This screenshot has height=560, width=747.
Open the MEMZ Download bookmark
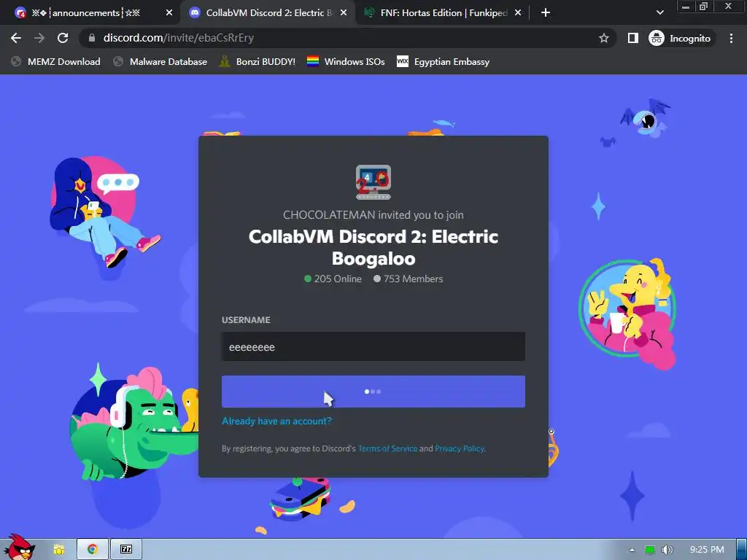pos(56,61)
